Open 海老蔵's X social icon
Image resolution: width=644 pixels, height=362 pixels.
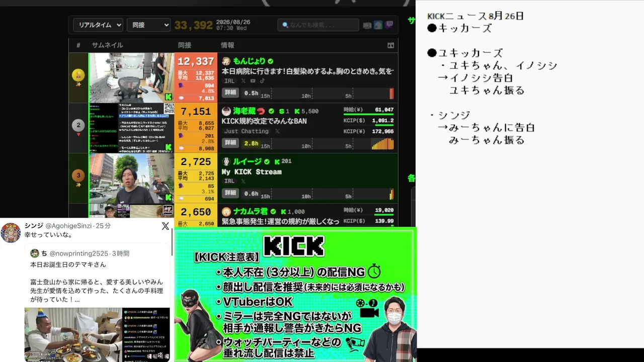click(277, 131)
